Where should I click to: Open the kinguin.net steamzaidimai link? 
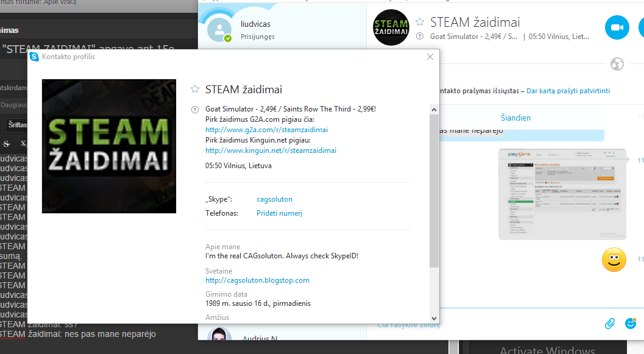click(271, 150)
